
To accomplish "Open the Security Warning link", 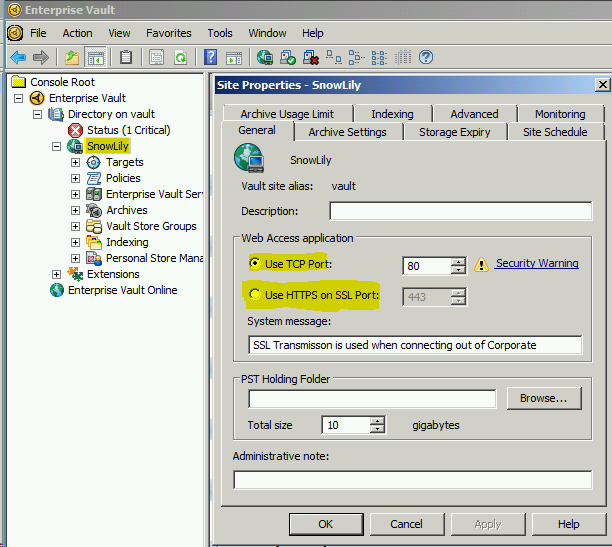I will click(x=537, y=263).
